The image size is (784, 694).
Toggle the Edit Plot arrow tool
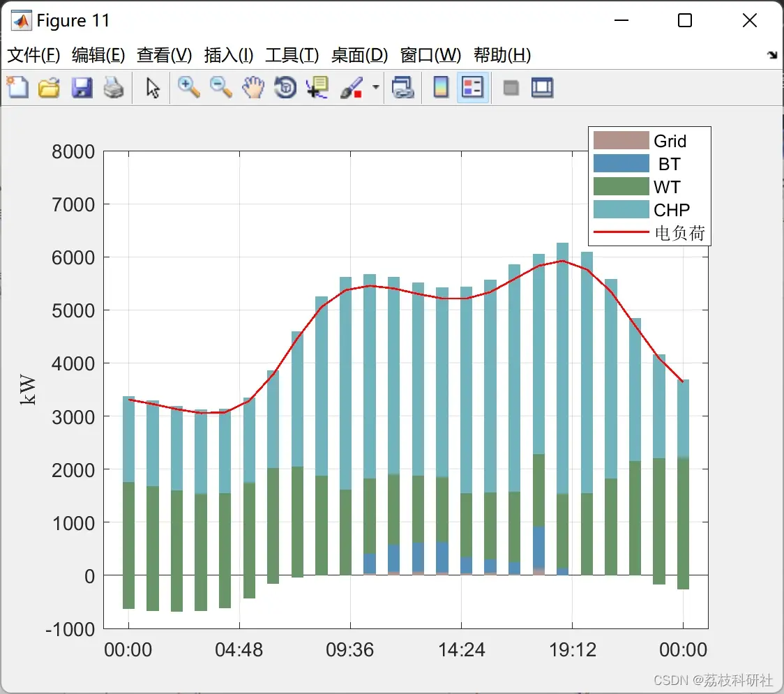[153, 88]
